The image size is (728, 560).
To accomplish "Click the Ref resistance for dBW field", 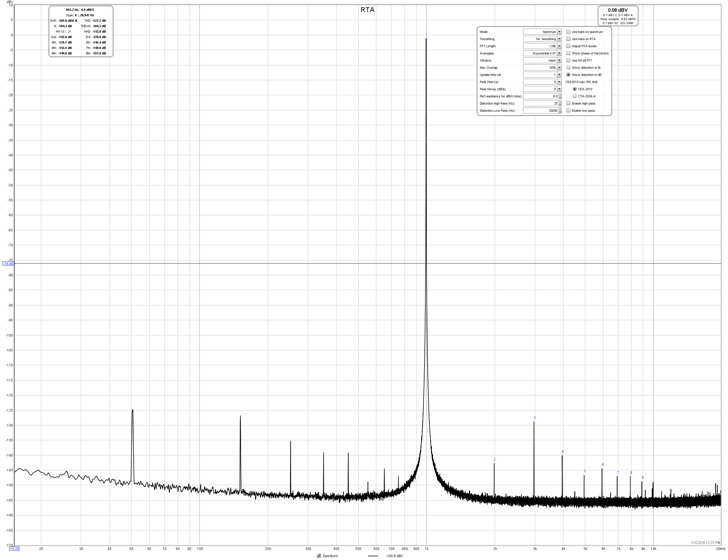I will point(541,96).
